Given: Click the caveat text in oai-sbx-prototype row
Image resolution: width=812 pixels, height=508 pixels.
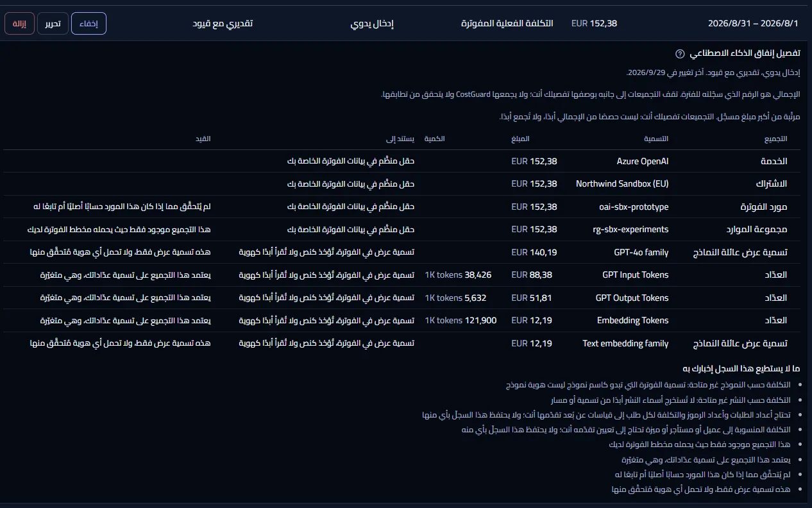Looking at the screenshot, I should click(122, 207).
